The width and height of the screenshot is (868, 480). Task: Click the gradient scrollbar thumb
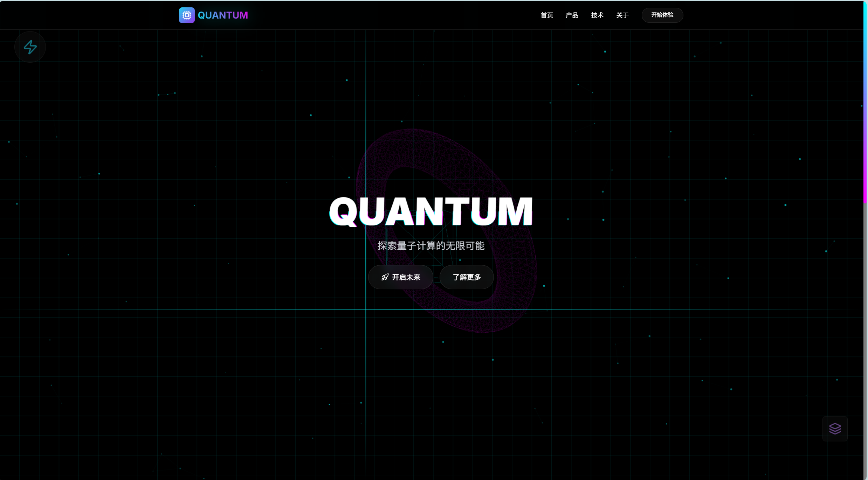865,102
